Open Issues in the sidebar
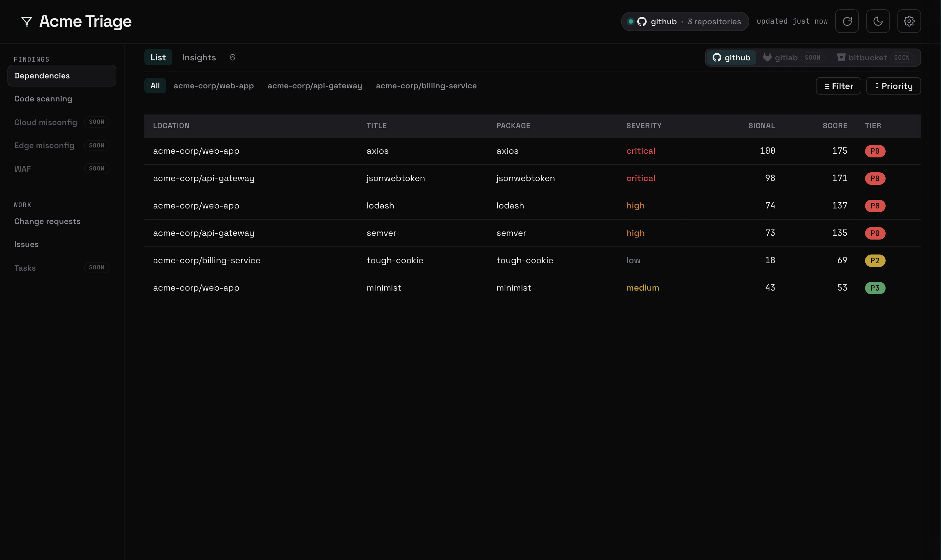The image size is (941, 560). pyautogui.click(x=62, y=245)
